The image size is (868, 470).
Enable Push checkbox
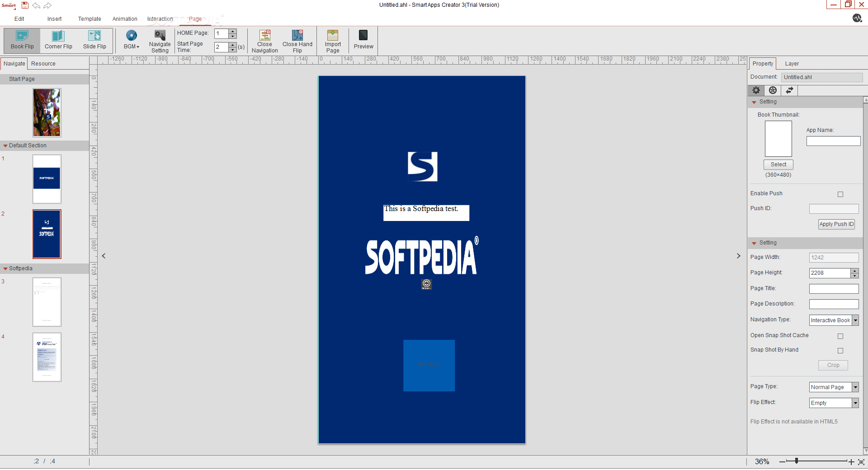coord(840,194)
